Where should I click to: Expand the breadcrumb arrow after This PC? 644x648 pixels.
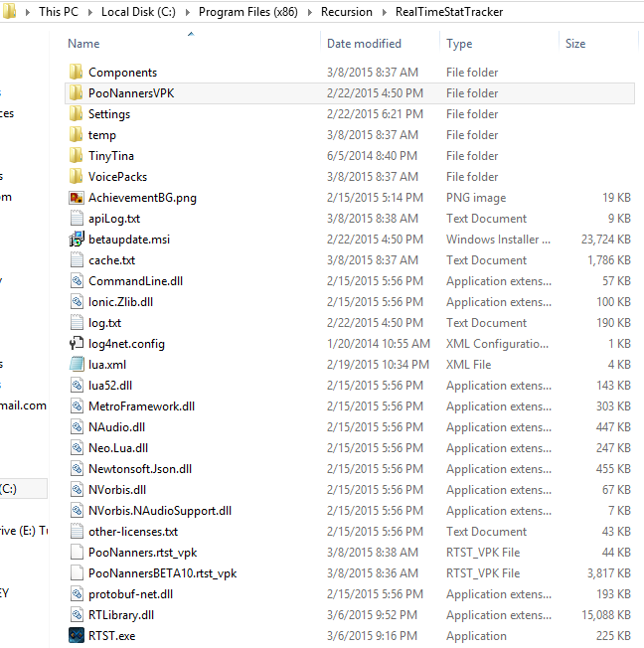pos(89,12)
